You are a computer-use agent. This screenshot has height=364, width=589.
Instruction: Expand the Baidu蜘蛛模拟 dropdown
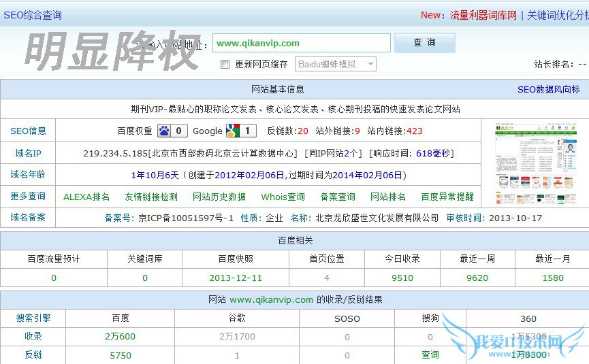pyautogui.click(x=335, y=64)
